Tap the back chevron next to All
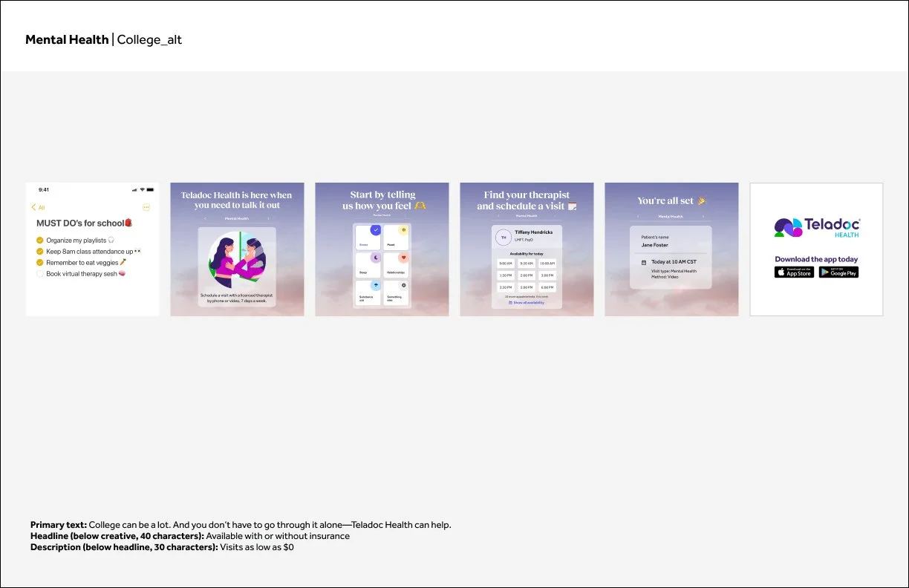 click(x=33, y=207)
